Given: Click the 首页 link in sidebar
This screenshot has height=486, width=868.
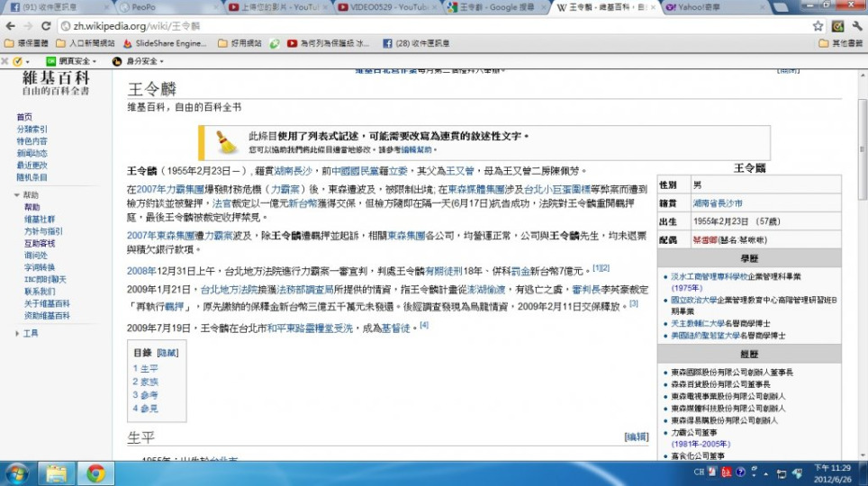Looking at the screenshot, I should point(24,117).
